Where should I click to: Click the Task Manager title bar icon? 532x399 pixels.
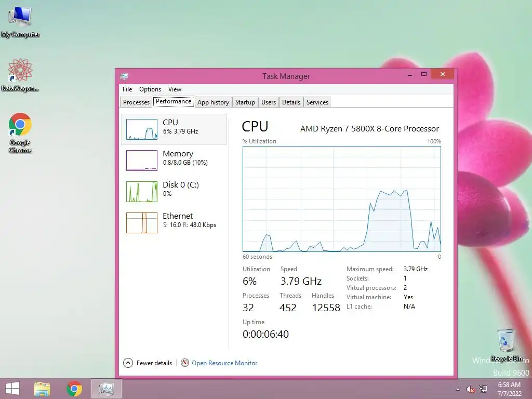click(x=124, y=76)
